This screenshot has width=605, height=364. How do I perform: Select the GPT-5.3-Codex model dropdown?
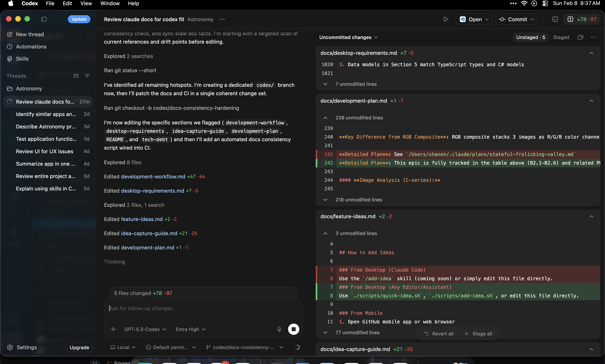pos(145,329)
